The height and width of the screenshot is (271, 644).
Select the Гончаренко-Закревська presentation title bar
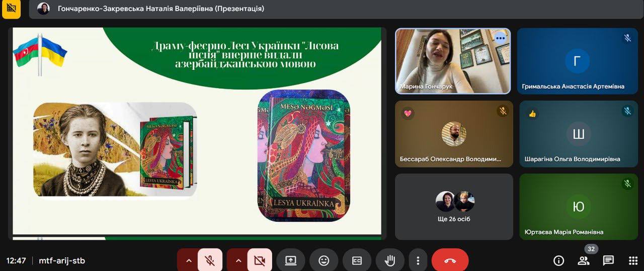[x=161, y=9]
